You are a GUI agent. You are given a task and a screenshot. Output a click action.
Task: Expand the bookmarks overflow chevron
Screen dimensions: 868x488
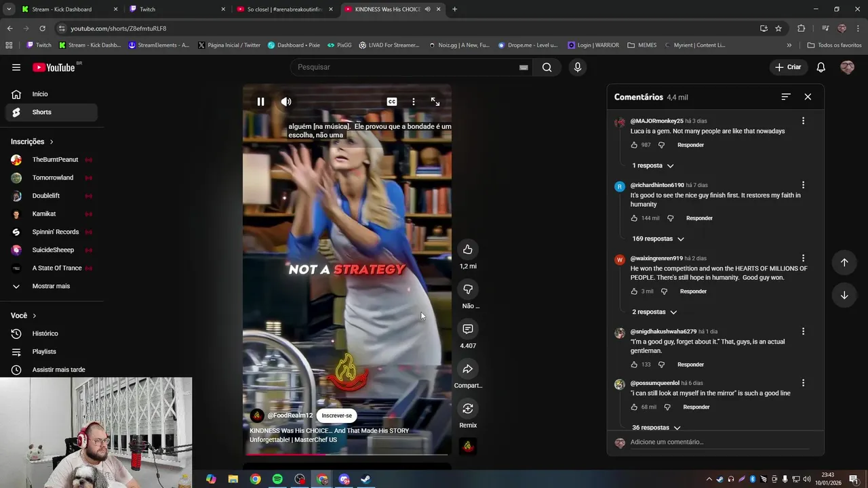[789, 45]
